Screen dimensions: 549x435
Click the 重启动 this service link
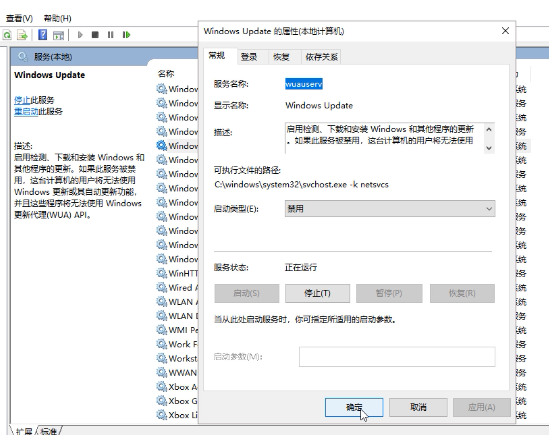point(26,112)
